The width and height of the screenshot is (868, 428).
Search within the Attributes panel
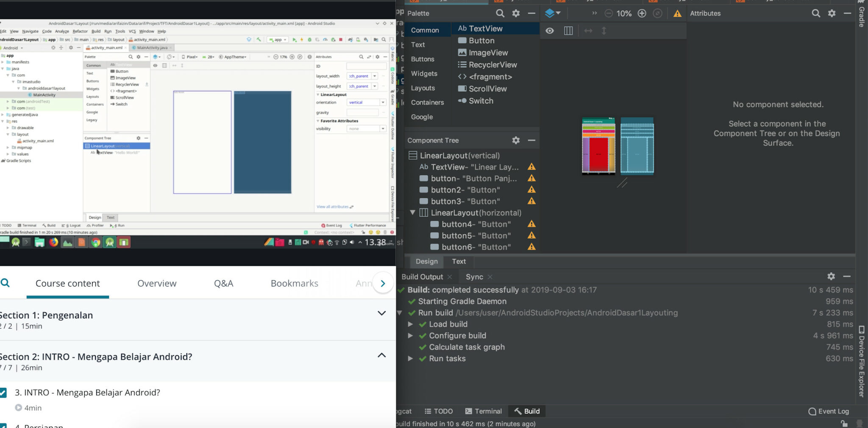coord(816,13)
